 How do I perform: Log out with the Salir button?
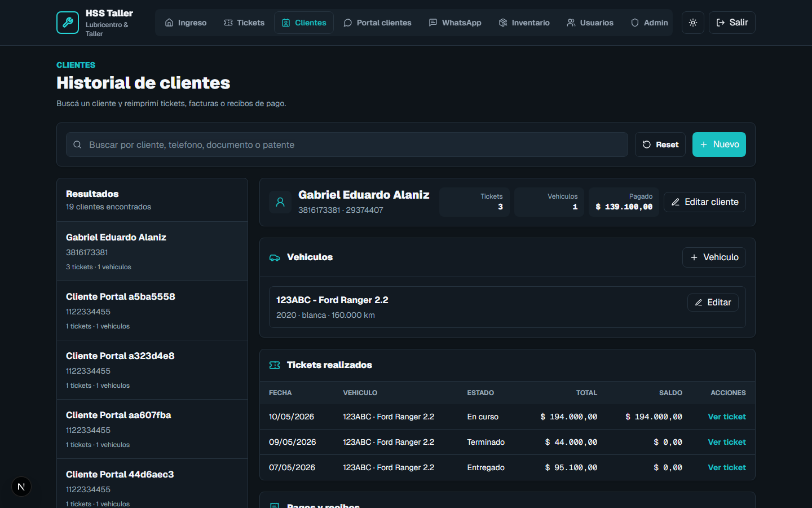tap(732, 23)
